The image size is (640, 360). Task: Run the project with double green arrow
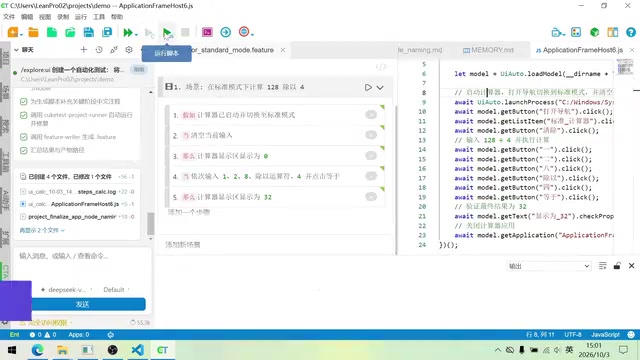(128, 32)
